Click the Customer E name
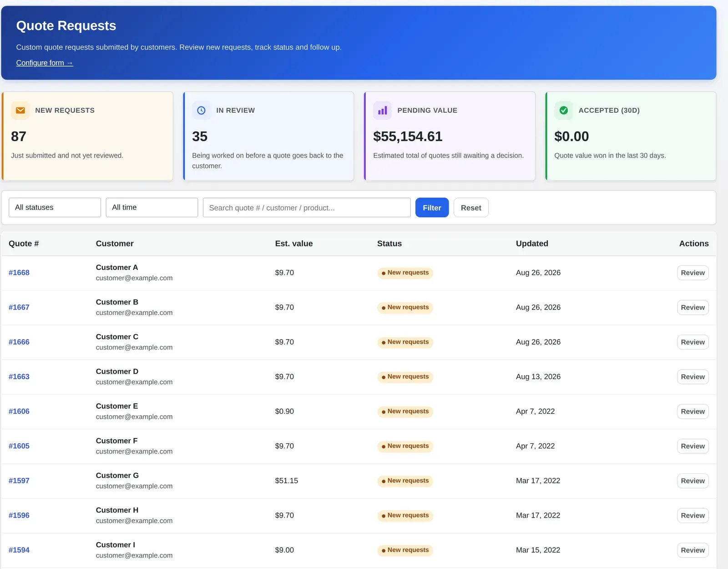 pos(117,406)
